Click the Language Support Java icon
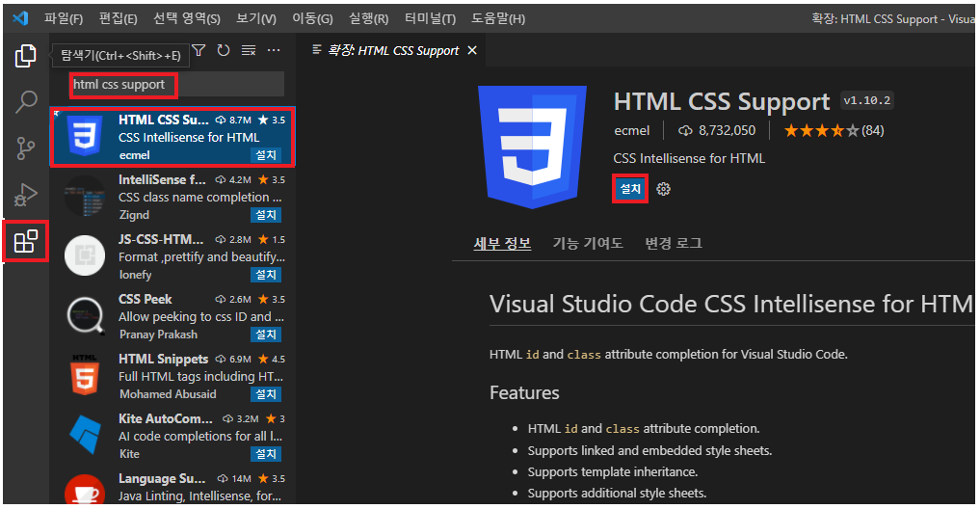The image size is (980, 509). click(85, 490)
